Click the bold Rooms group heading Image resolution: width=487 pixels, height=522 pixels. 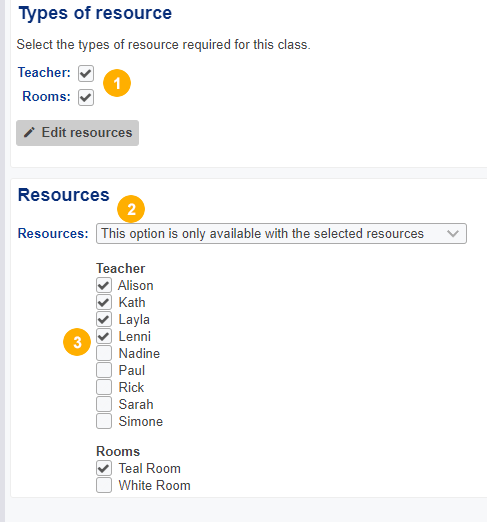[x=118, y=451]
